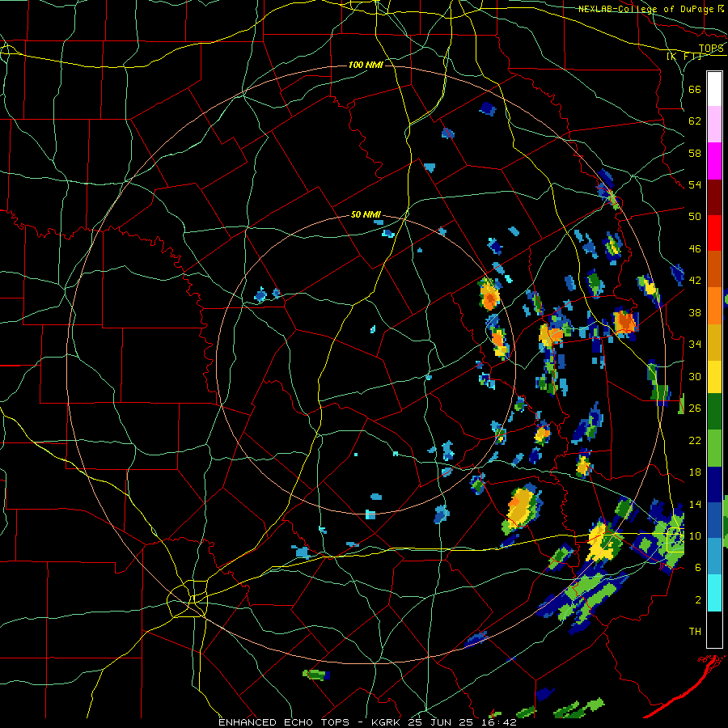Click the "KGRK" radar site identifier
This screenshot has height=728, width=728.
tap(387, 722)
